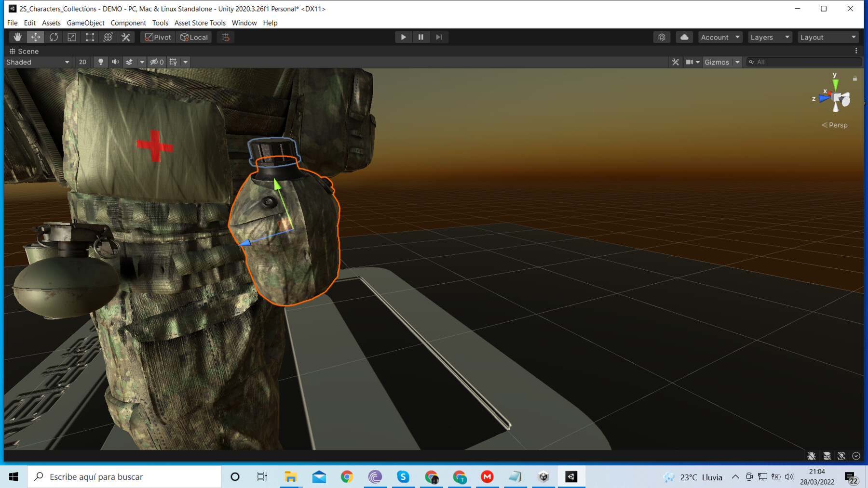Open Unity Collaborate icon
This screenshot has width=868, height=488.
coord(662,37)
